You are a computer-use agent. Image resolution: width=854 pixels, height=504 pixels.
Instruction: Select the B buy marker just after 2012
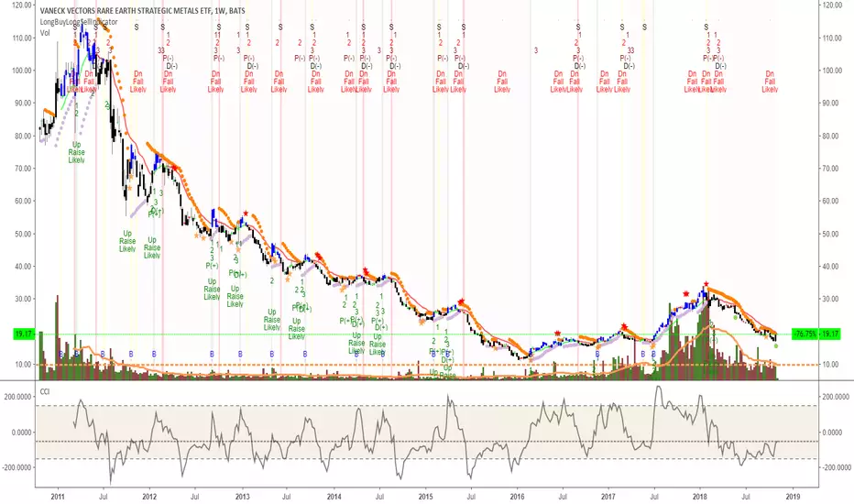(154, 354)
